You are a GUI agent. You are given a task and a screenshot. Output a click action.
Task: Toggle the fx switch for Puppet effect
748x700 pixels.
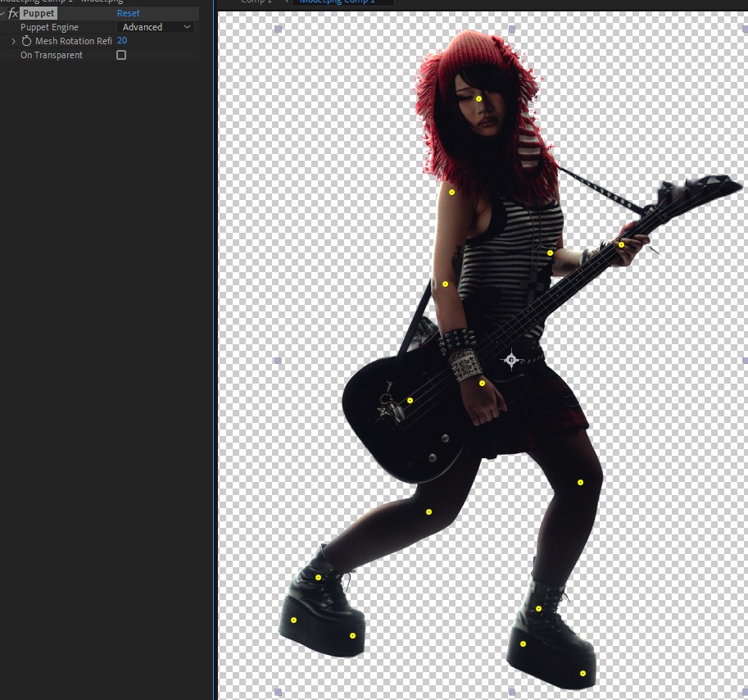point(13,13)
